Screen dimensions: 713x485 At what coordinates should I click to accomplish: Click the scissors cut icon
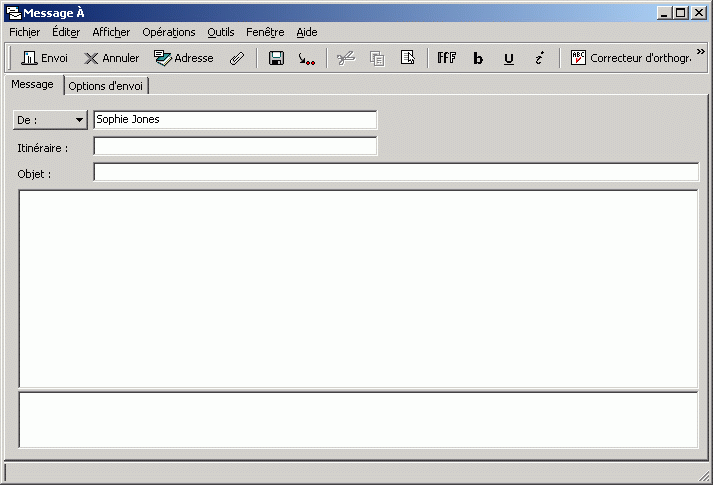(346, 58)
